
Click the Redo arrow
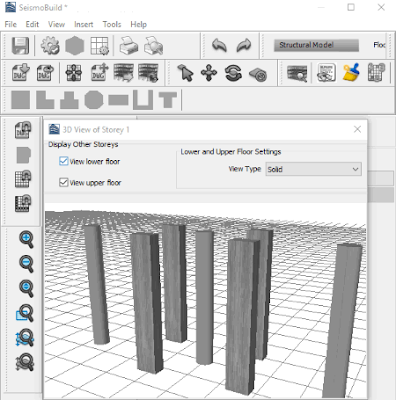[244, 45]
